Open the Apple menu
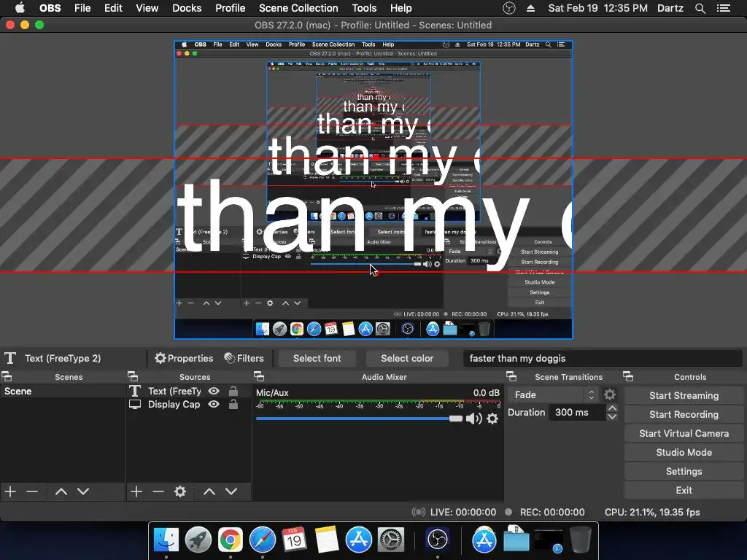This screenshot has height=560, width=747. [x=20, y=8]
